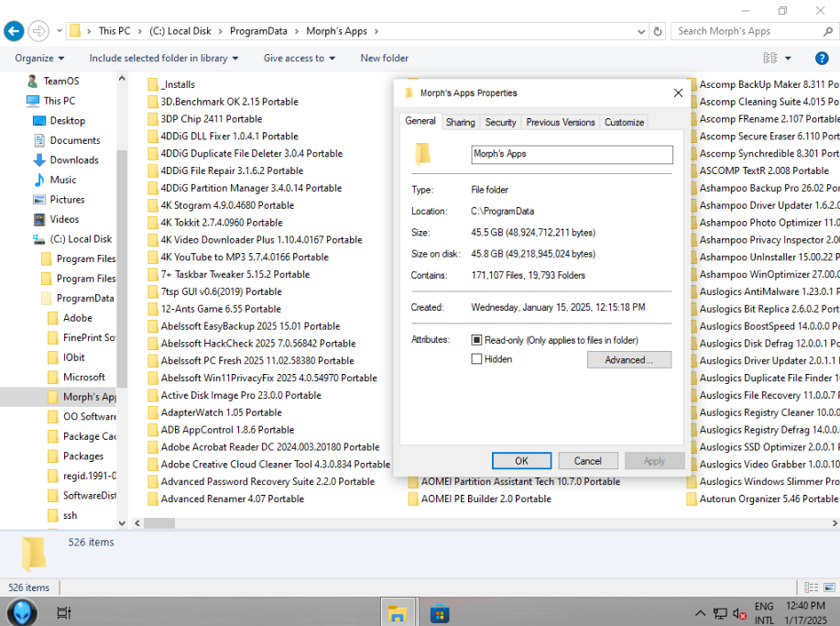Show hidden tray icons chevron
This screenshot has height=626, width=840.
click(x=700, y=613)
